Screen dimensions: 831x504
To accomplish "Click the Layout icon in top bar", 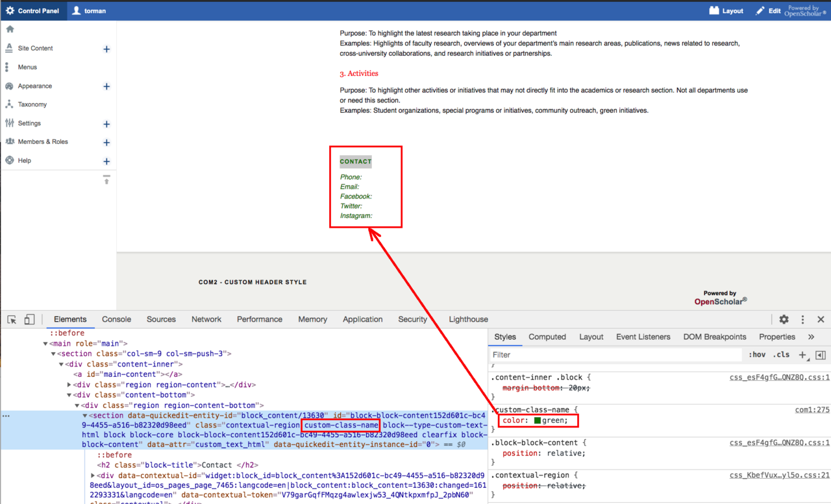I will pos(726,10).
